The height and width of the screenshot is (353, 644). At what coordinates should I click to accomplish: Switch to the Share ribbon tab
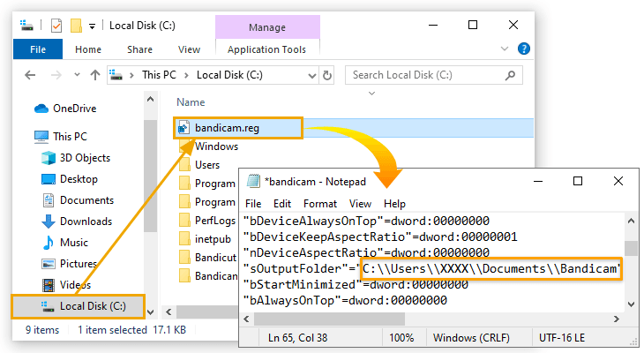click(139, 49)
